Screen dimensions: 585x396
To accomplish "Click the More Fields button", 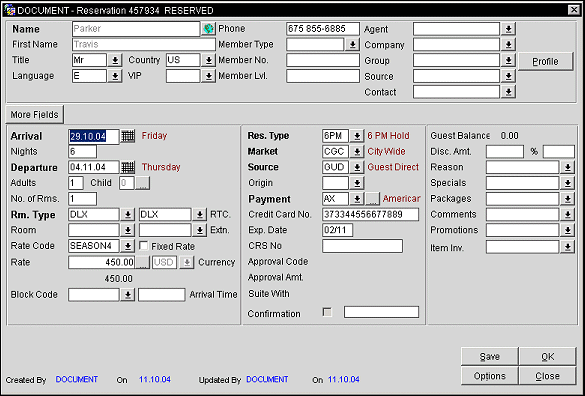I will pos(34,115).
